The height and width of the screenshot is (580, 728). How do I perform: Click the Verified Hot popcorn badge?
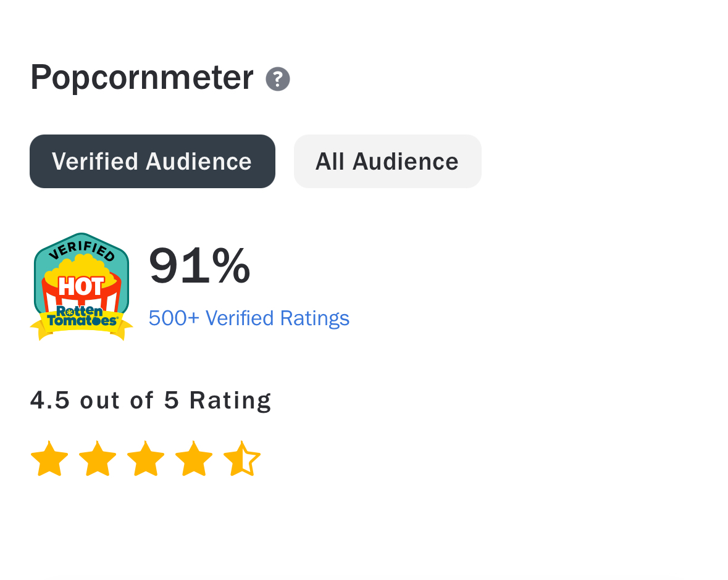pyautogui.click(x=82, y=287)
